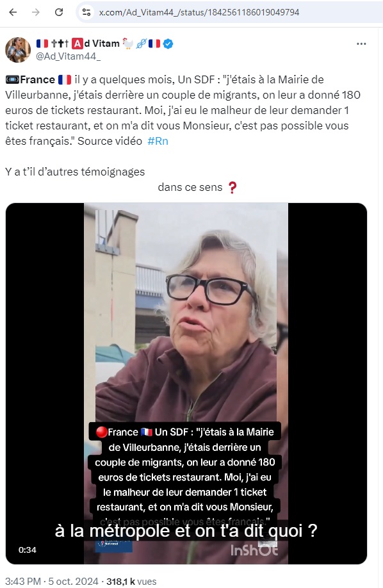The height and width of the screenshot is (588, 383).
Task: Click the 0:34 video duration label
Action: coord(28,550)
